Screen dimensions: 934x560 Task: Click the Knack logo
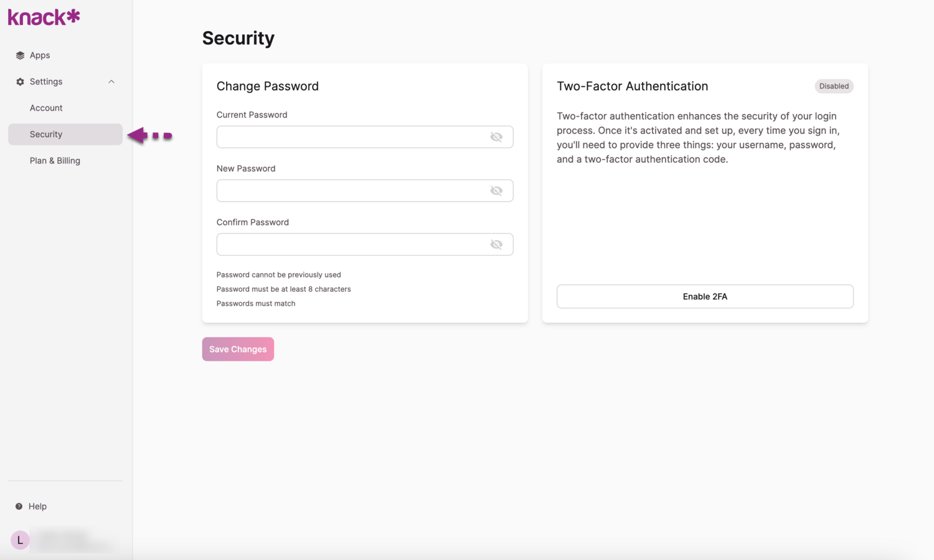(43, 17)
